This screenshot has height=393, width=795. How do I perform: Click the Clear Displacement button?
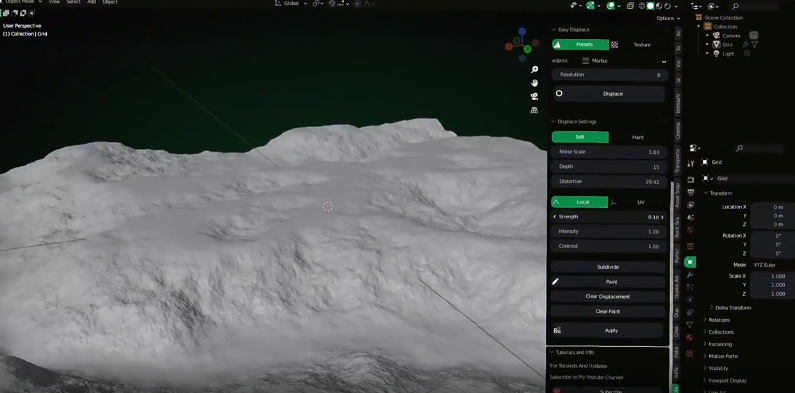coord(607,297)
